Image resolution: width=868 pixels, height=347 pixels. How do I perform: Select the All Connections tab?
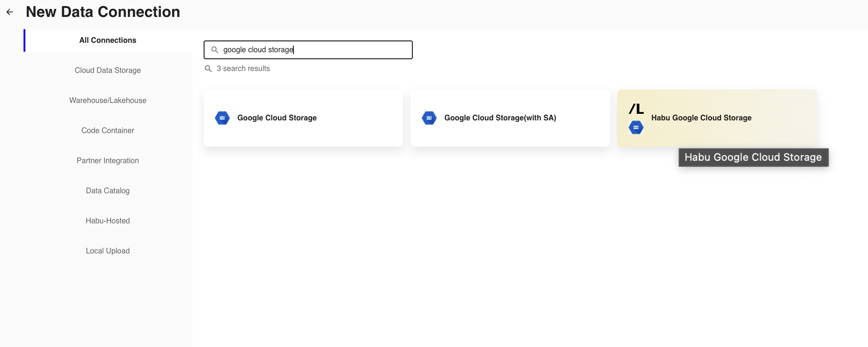tap(108, 40)
